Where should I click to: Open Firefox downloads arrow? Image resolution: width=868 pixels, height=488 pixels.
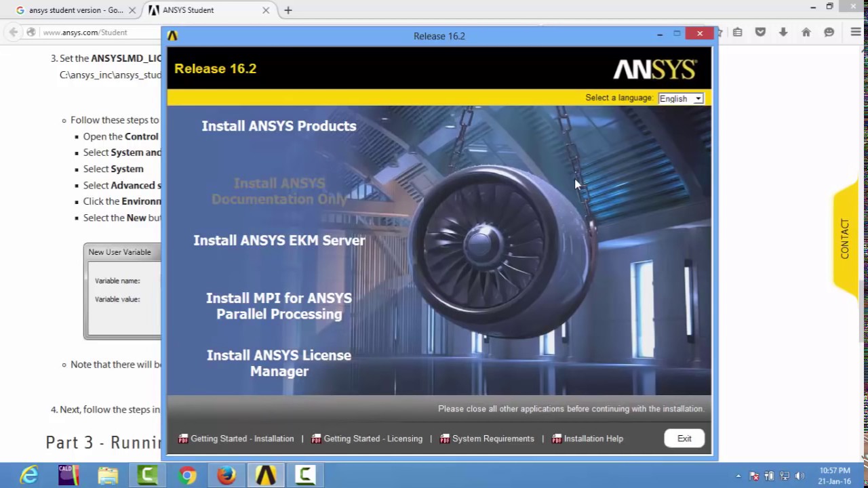click(x=783, y=32)
